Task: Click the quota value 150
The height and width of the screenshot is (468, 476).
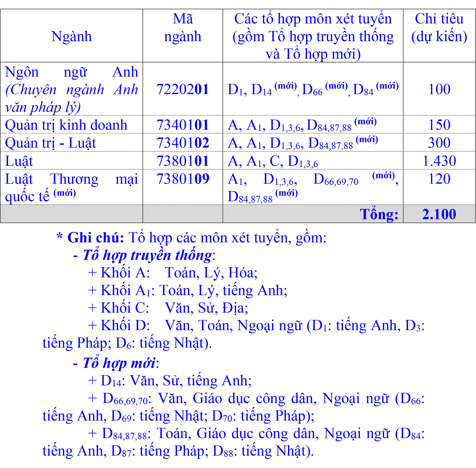Action: pyautogui.click(x=439, y=125)
